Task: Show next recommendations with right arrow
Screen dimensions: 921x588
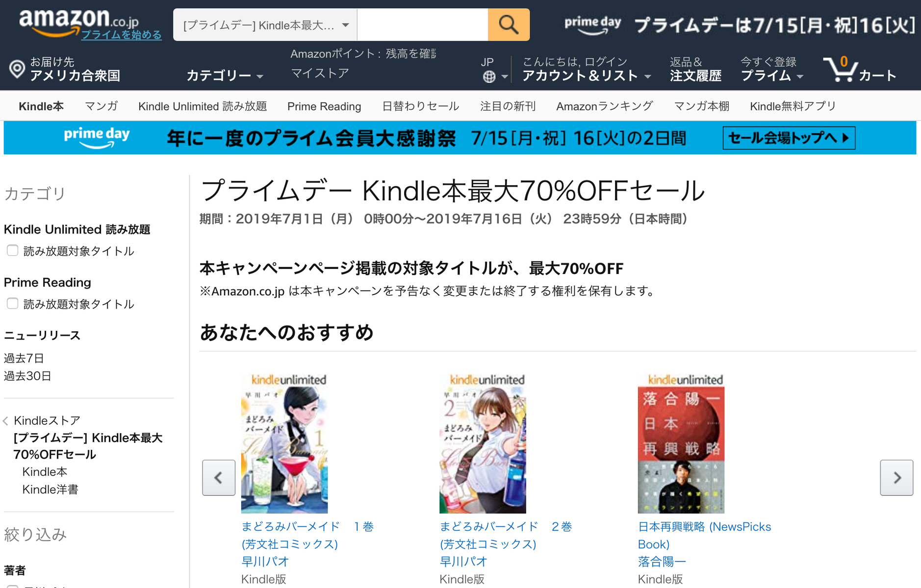Action: coord(896,478)
